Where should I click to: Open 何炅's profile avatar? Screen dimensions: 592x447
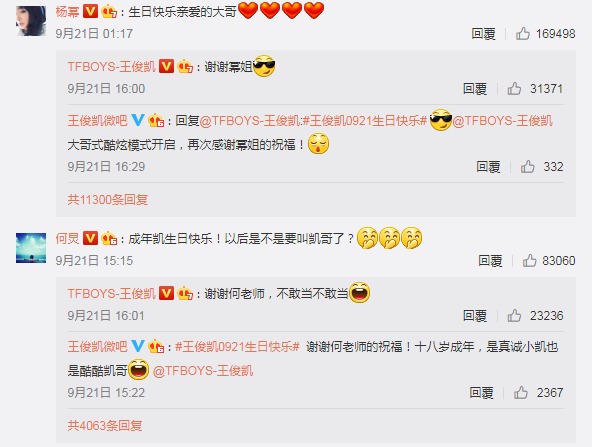coord(31,248)
